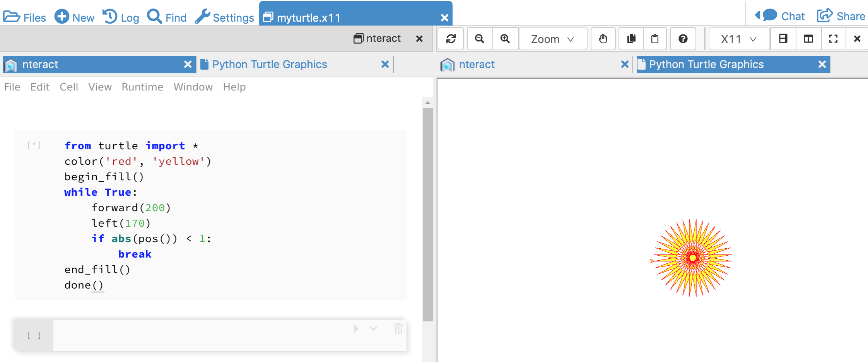Click the zoom-in magnifier icon
This screenshot has height=362, width=868.
(x=505, y=39)
